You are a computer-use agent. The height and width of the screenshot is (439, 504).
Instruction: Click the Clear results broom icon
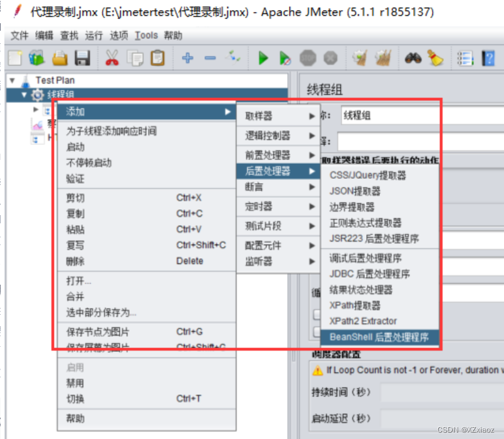[x=360, y=58]
